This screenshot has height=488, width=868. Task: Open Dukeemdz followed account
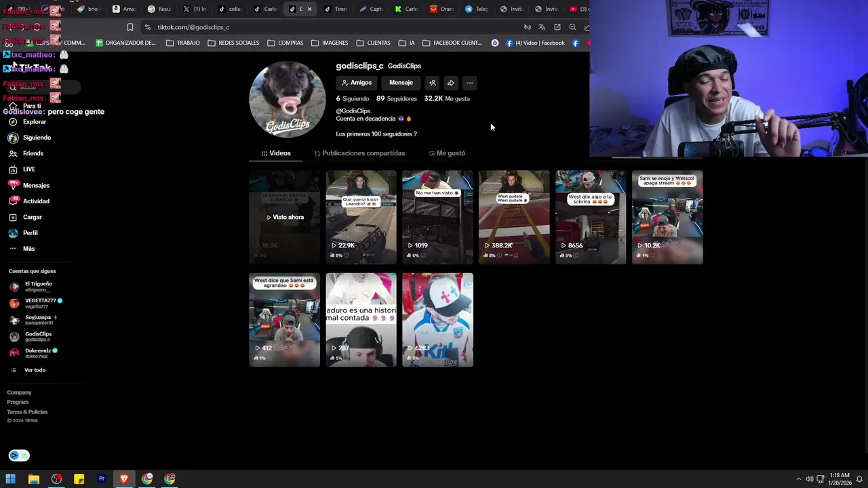click(x=33, y=353)
